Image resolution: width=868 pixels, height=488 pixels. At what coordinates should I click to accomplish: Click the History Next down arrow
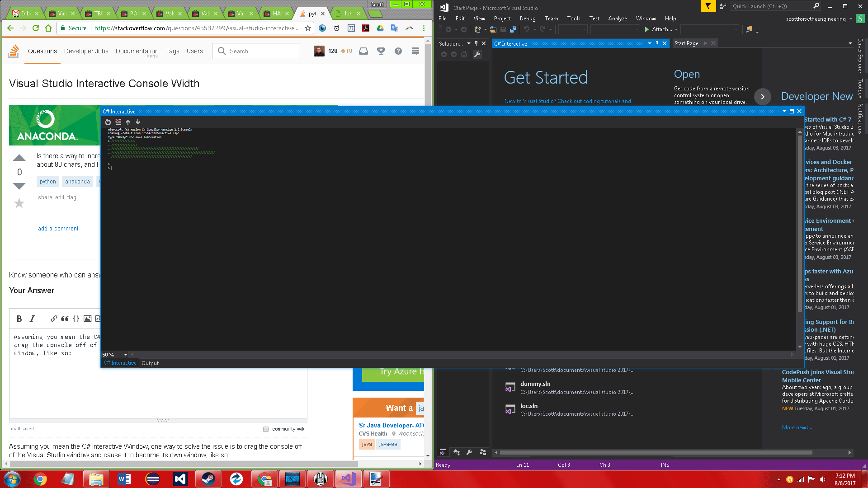[x=138, y=122]
